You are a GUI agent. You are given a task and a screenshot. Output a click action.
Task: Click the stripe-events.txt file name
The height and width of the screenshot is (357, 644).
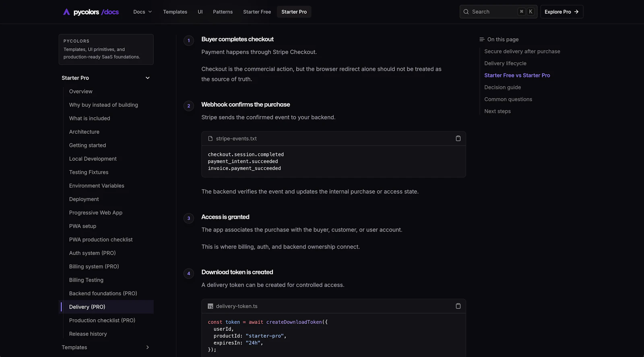(236, 139)
